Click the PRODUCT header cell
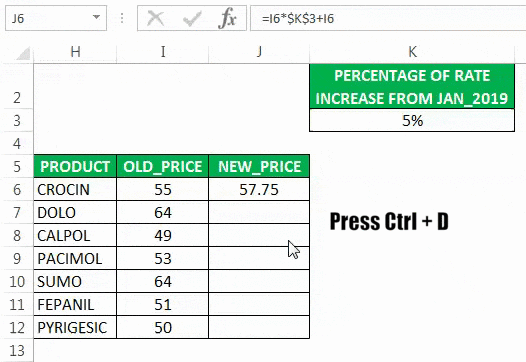This screenshot has width=526, height=362. click(x=75, y=166)
